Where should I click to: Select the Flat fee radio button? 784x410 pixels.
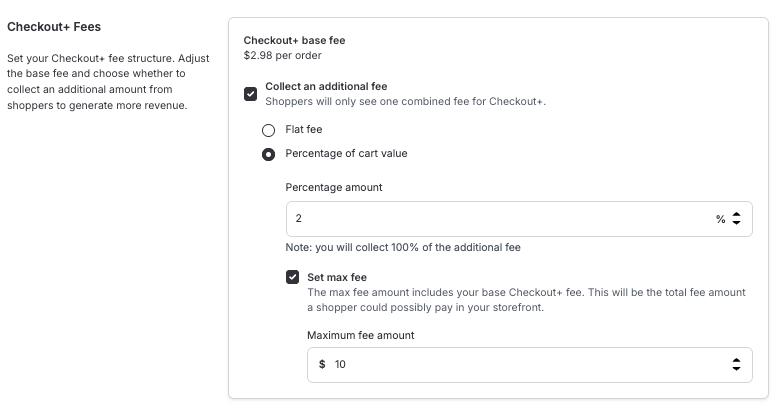click(268, 130)
